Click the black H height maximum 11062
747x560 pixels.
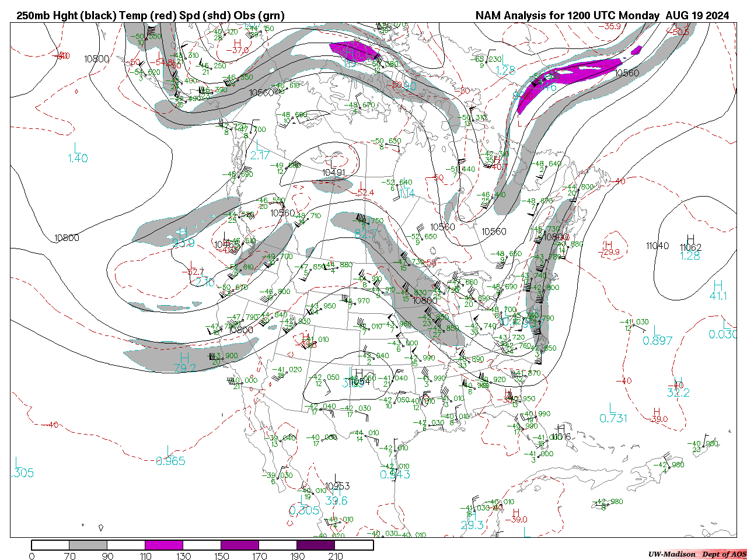point(690,240)
